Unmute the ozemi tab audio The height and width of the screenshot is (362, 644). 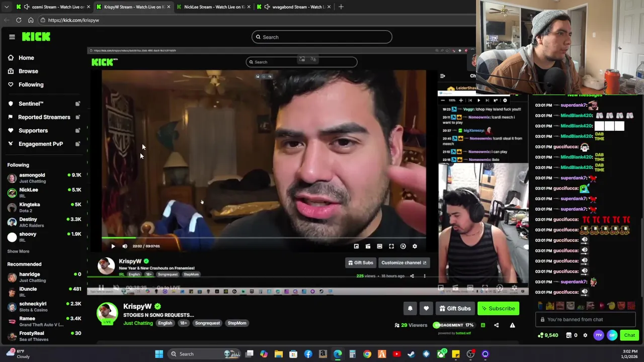tap(27, 7)
